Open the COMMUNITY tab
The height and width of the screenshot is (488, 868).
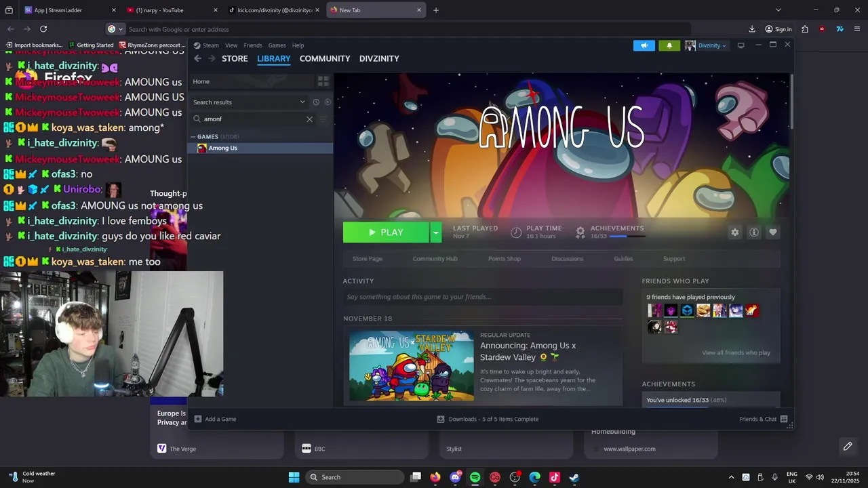[x=325, y=58]
